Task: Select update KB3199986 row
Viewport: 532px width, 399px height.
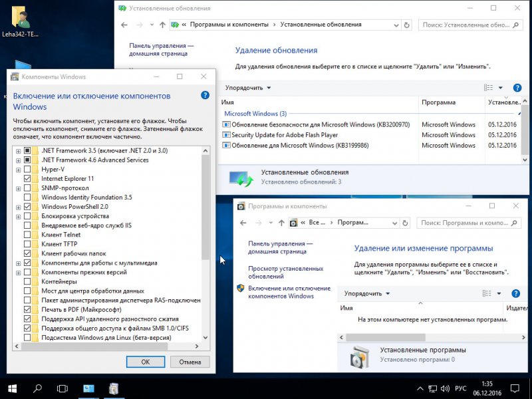Action: [370, 145]
